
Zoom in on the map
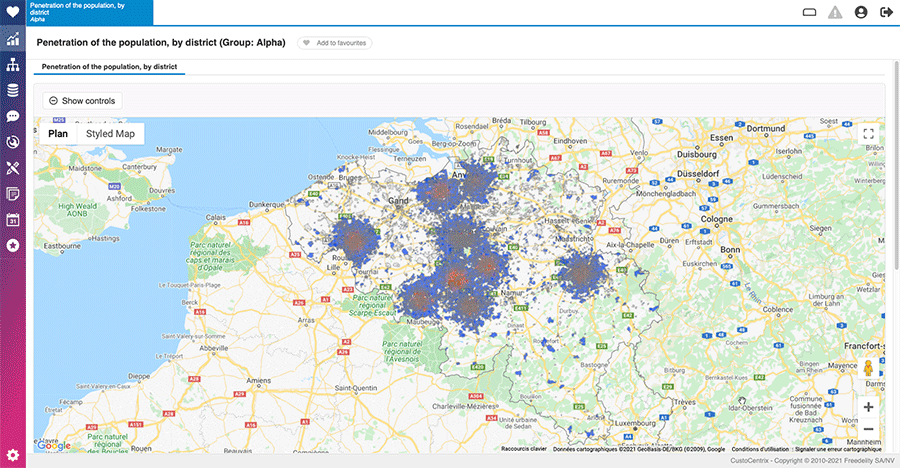tap(868, 407)
